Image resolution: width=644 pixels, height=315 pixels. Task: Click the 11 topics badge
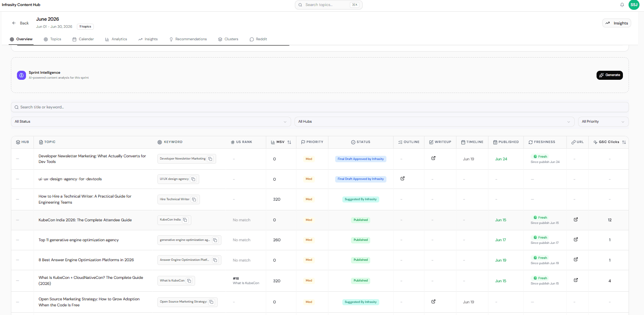[85, 27]
